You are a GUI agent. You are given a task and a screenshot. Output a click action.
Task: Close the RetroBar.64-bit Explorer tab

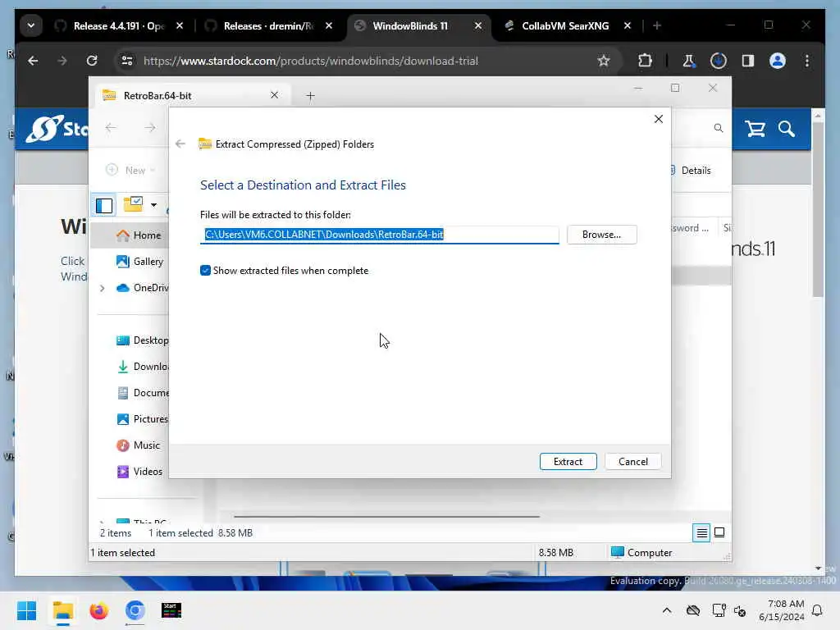[274, 95]
